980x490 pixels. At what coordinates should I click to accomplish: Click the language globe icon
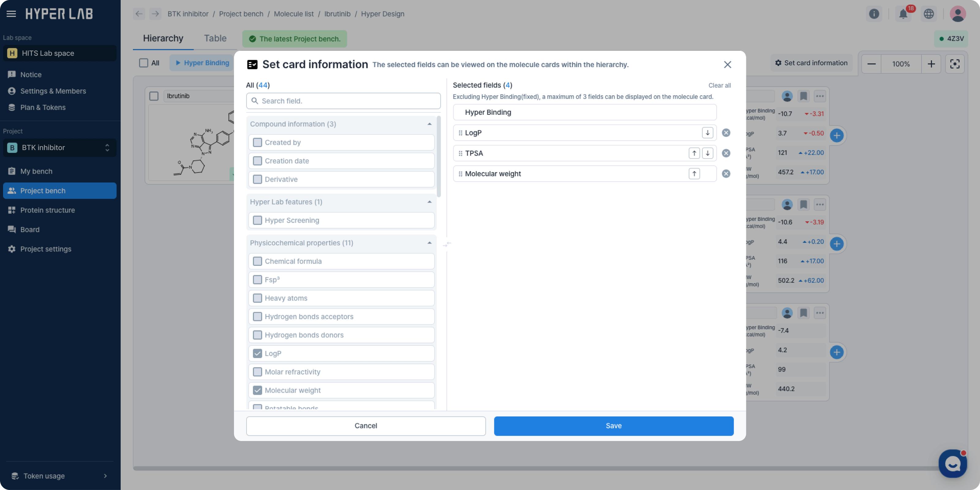929,14
